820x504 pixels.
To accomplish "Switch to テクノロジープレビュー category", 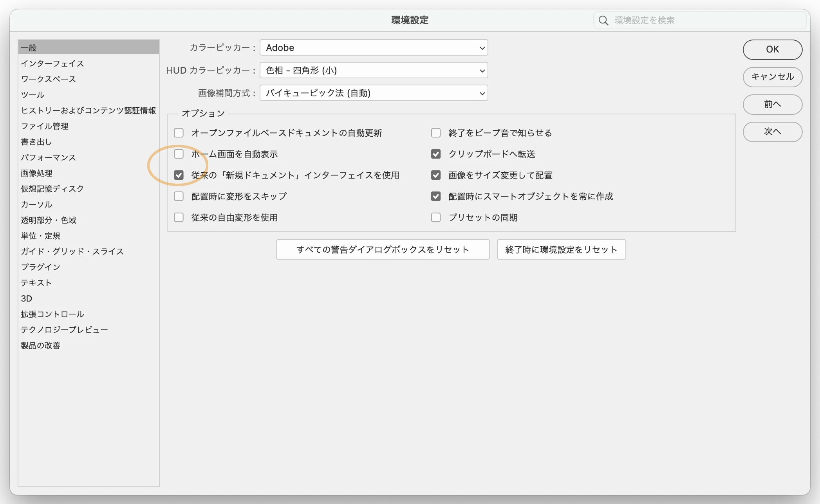I will pos(65,330).
